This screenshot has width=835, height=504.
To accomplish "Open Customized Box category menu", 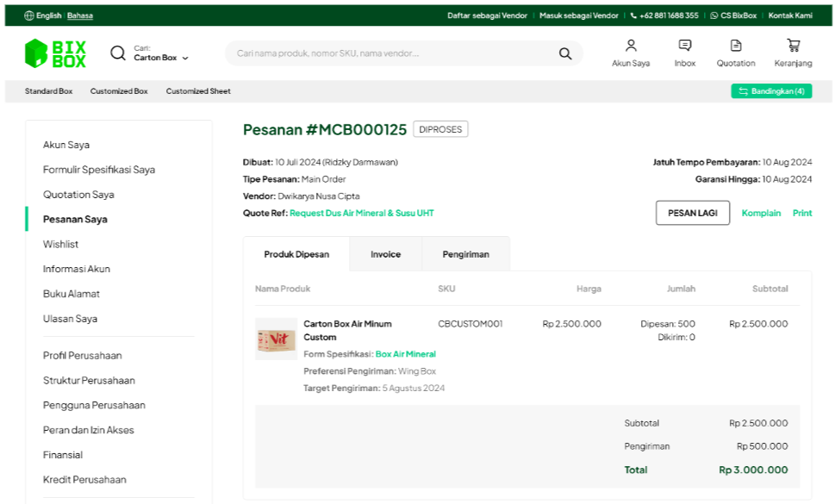I will click(x=119, y=91).
